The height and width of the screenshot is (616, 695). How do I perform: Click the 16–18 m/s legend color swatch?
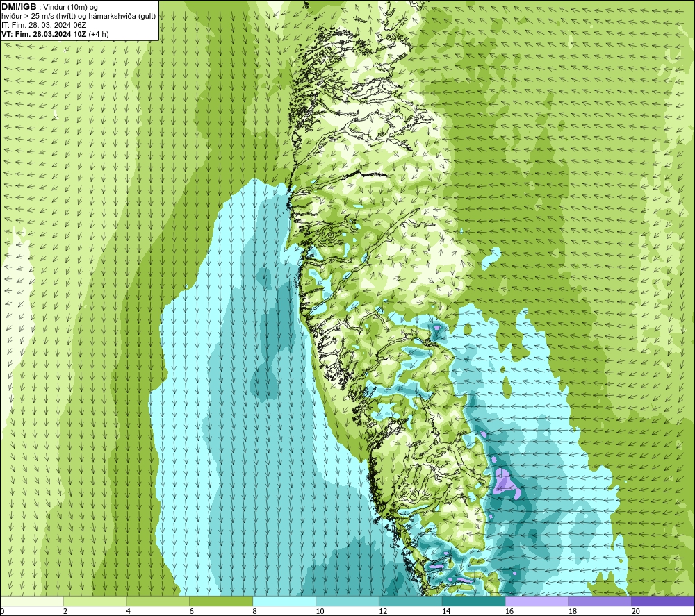[537, 601]
